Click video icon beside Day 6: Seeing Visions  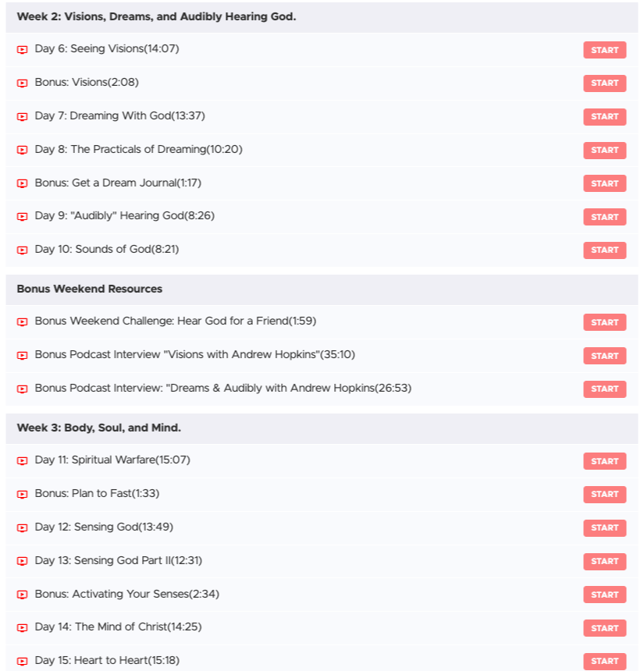click(x=23, y=50)
